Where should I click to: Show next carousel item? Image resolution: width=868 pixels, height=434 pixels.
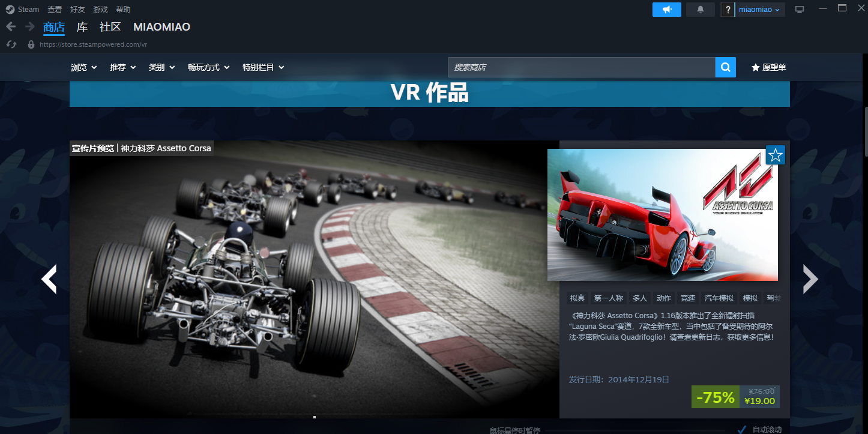(x=810, y=279)
